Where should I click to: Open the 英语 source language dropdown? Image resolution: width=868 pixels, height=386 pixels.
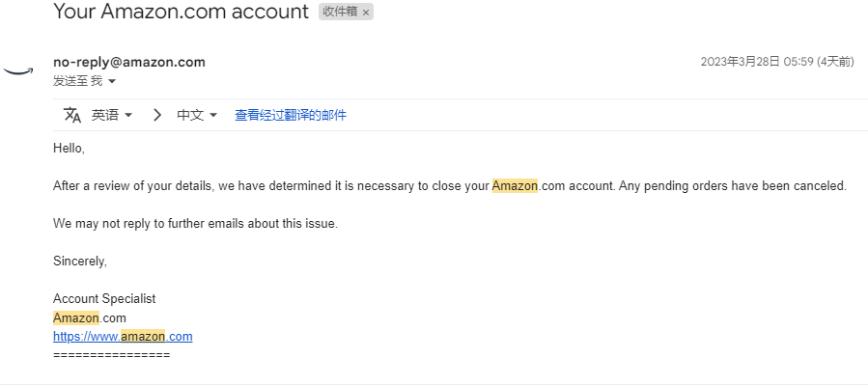(112, 115)
